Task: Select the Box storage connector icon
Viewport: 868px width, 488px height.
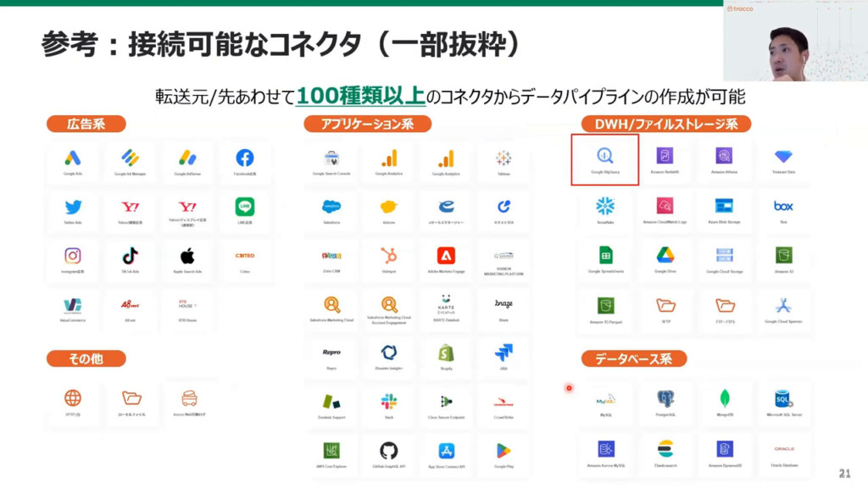Action: tap(783, 206)
